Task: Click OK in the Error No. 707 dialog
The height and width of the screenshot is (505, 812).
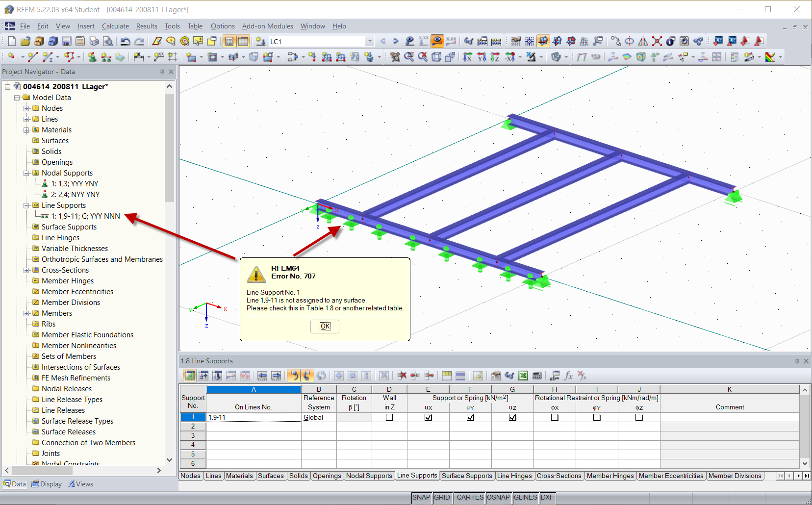Action: (x=325, y=326)
